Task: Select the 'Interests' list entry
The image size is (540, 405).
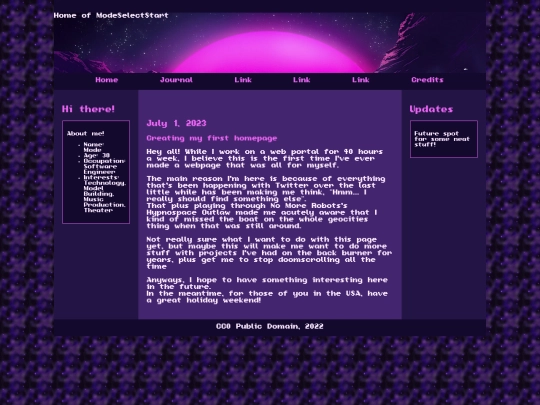Action: 104,194
